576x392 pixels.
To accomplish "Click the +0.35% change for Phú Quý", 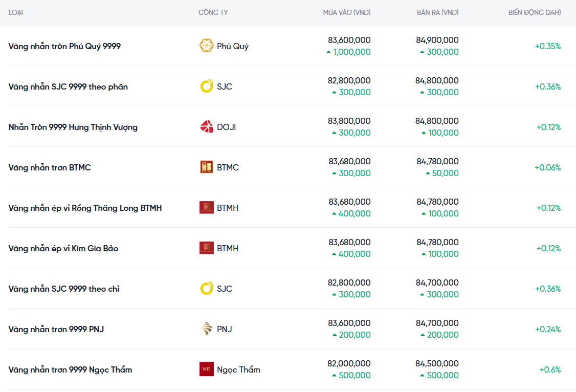I will (548, 46).
